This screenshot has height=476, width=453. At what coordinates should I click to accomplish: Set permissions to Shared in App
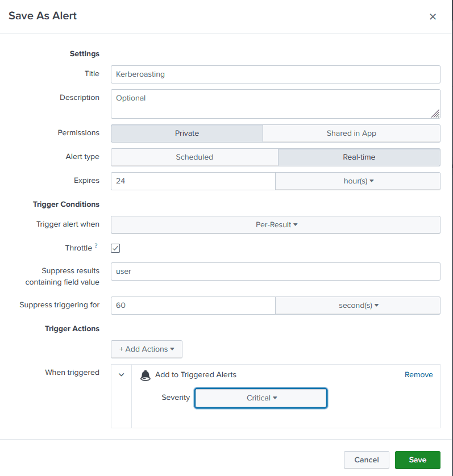click(x=351, y=133)
